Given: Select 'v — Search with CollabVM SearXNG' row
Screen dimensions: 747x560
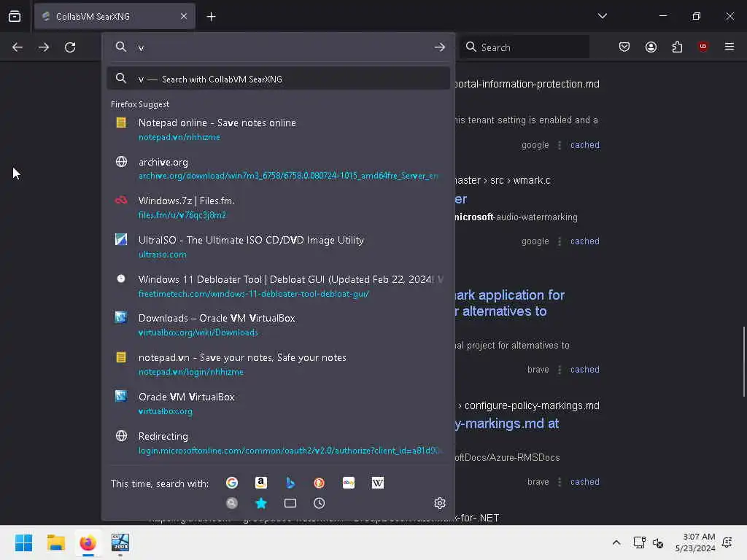Looking at the screenshot, I should pos(279,79).
